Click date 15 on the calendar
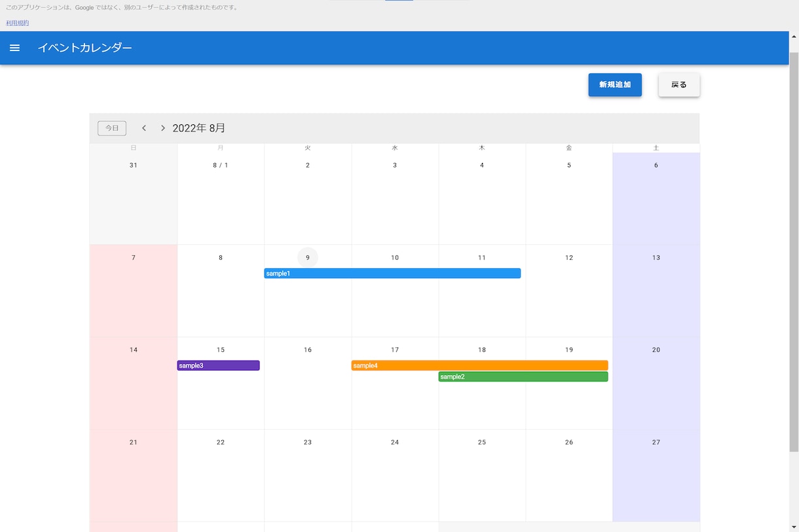Image resolution: width=799 pixels, height=532 pixels. coord(221,350)
